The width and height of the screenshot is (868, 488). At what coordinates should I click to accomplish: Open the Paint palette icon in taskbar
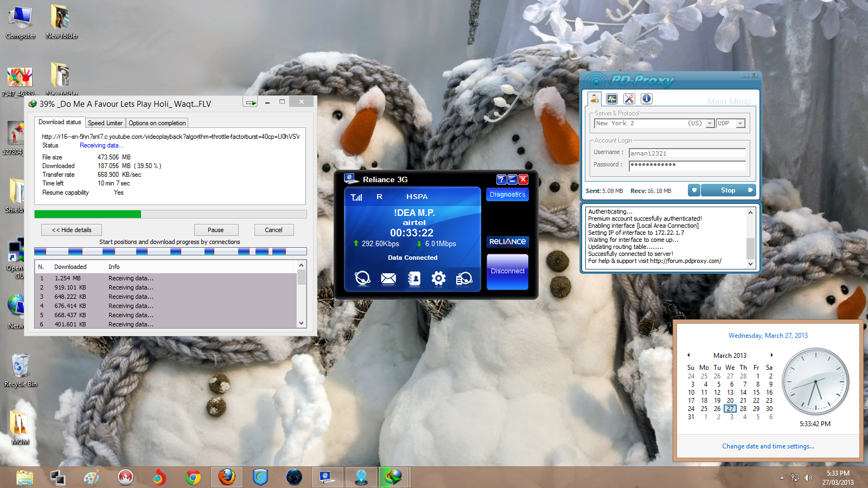pos(92,477)
